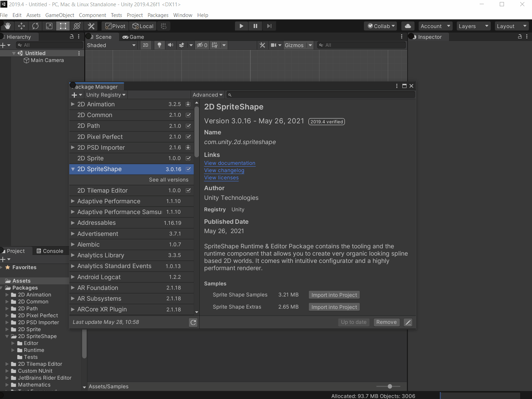Open Collab dropdown
This screenshot has width=532, height=399.
pos(381,26)
